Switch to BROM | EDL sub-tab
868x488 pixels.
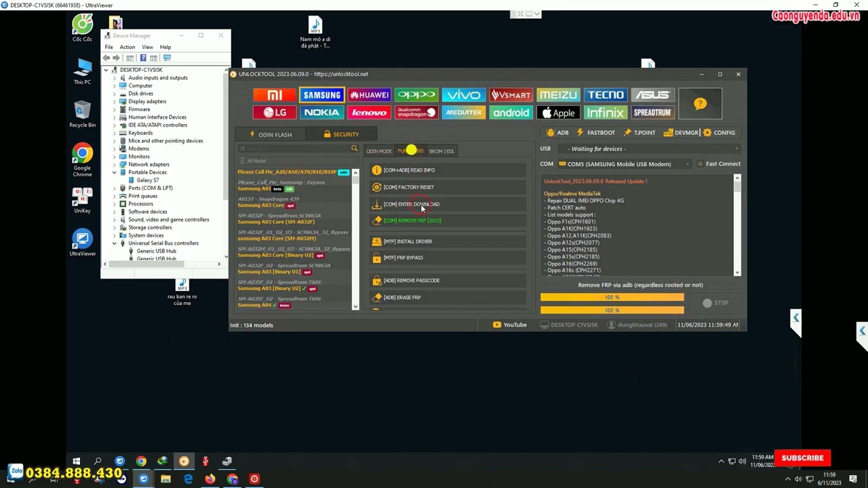441,151
